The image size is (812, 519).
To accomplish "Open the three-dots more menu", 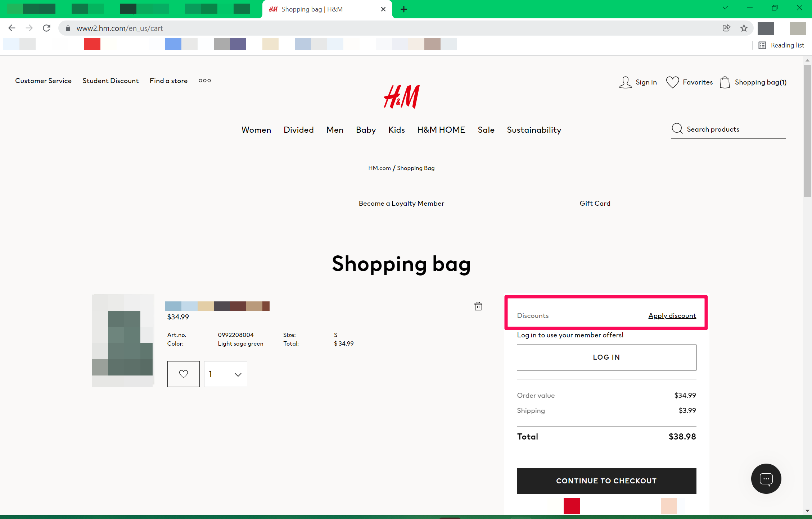I will 205,81.
